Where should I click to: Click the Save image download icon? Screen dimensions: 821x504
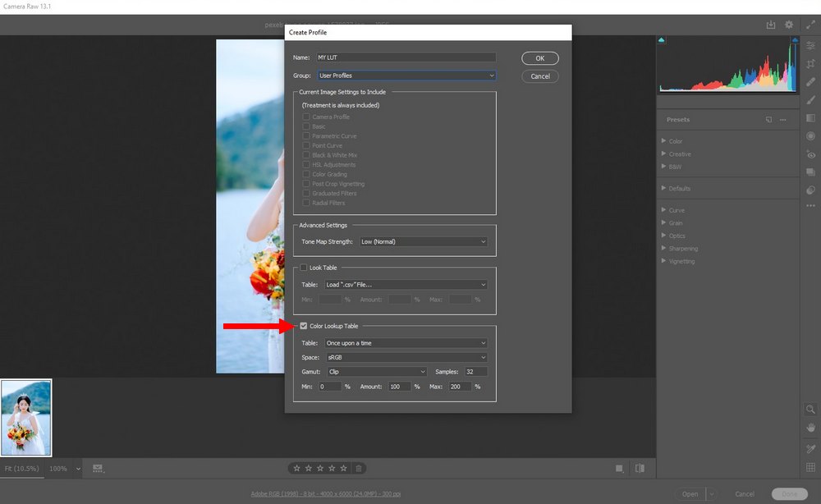point(771,25)
